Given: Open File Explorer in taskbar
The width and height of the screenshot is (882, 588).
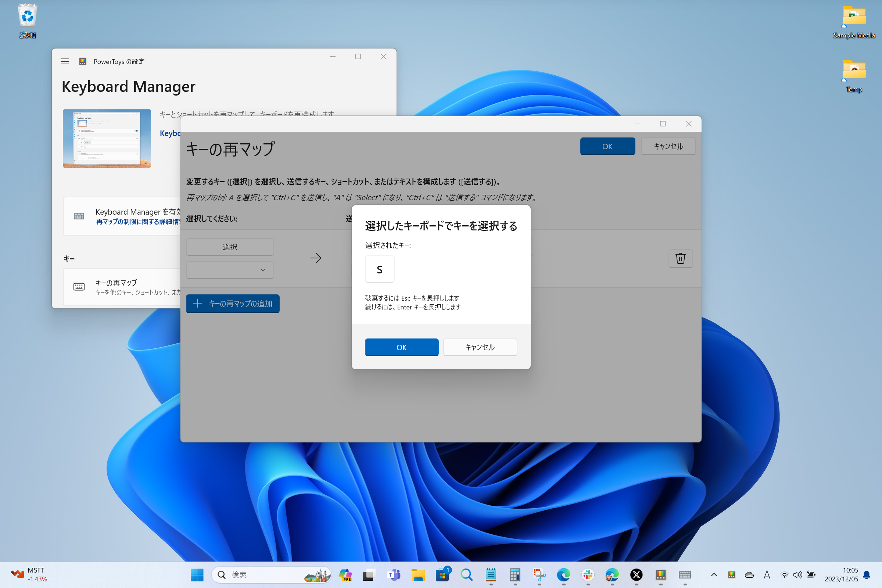Looking at the screenshot, I should tap(418, 574).
